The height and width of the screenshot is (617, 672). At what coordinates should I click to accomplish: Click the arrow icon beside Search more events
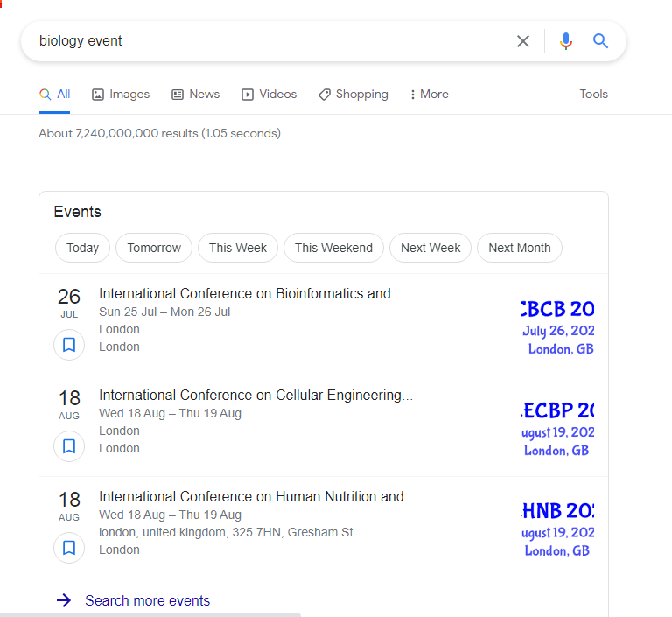(x=64, y=600)
